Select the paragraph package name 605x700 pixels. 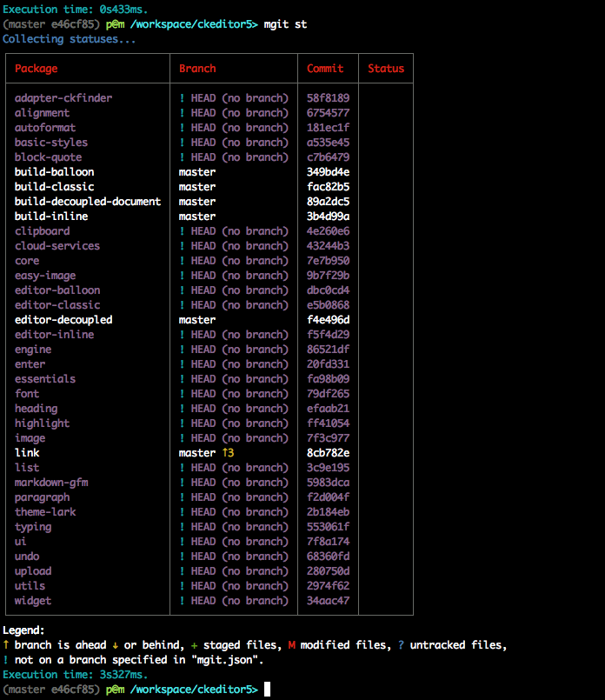pos(42,497)
